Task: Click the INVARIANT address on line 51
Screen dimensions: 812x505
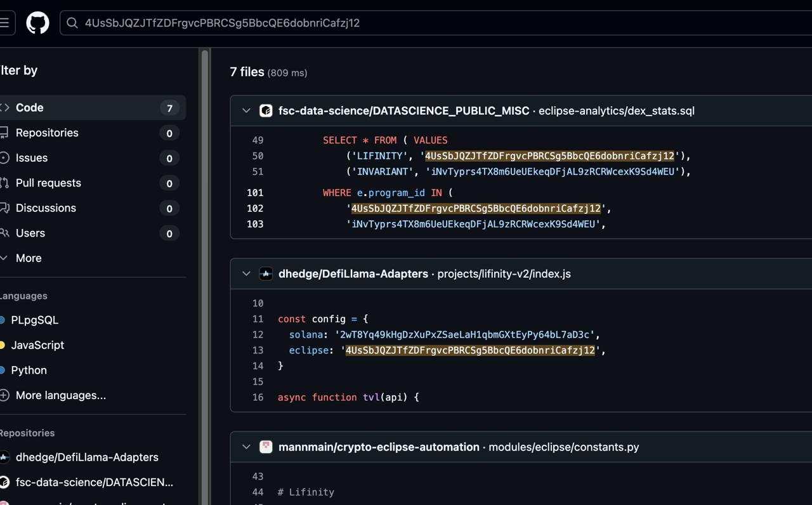Action: tap(553, 171)
